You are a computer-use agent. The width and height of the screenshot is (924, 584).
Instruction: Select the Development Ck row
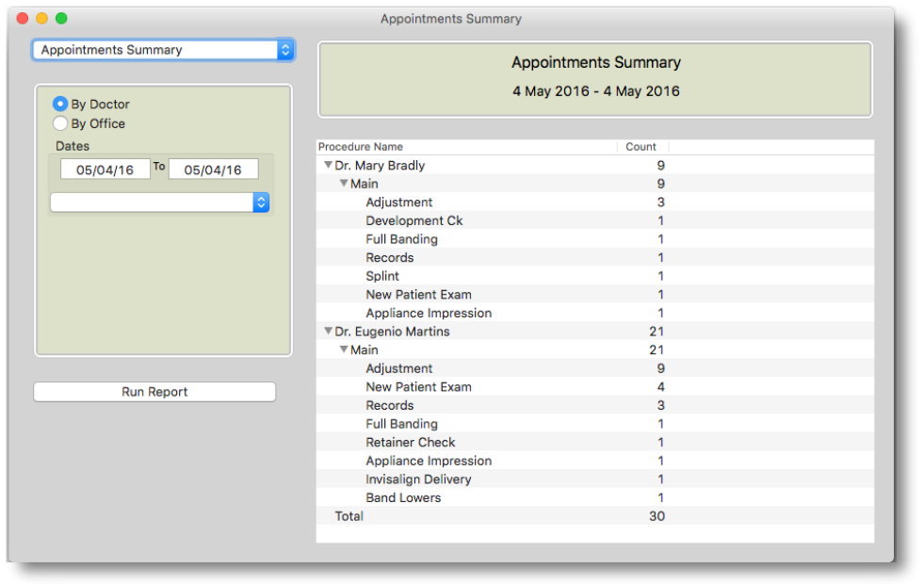tap(595, 221)
